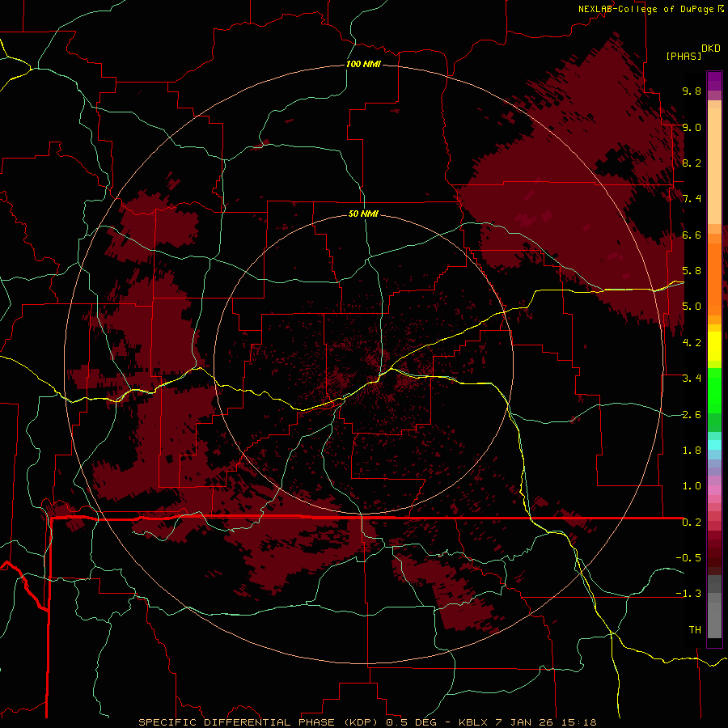
Task: Click the 1.8 scale label
Action: pyautogui.click(x=692, y=451)
